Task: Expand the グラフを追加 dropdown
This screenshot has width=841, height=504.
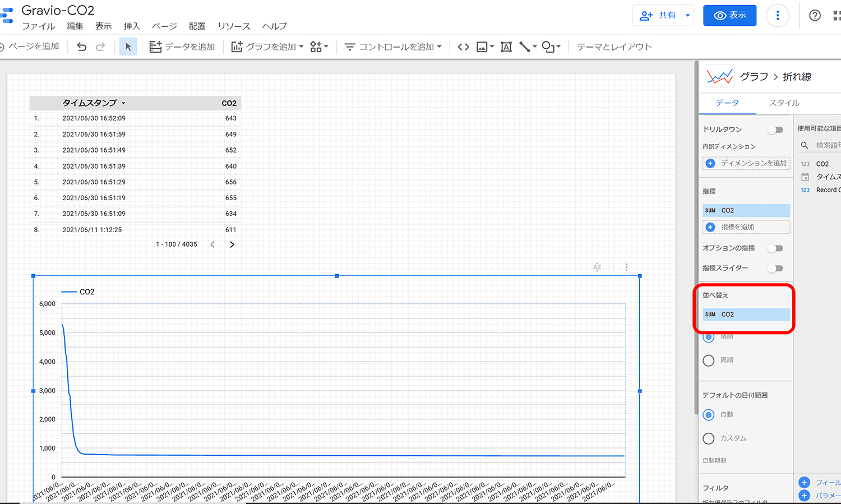Action: (x=301, y=47)
